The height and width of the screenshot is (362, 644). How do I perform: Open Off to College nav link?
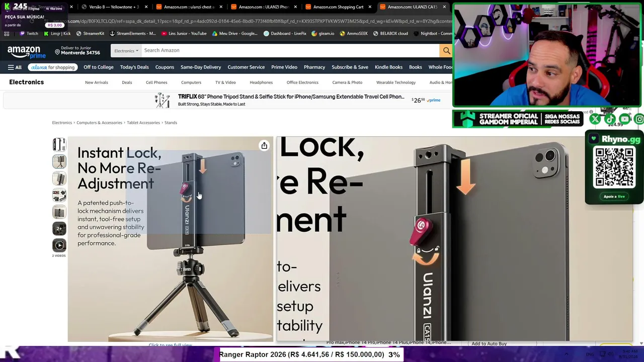pos(99,67)
